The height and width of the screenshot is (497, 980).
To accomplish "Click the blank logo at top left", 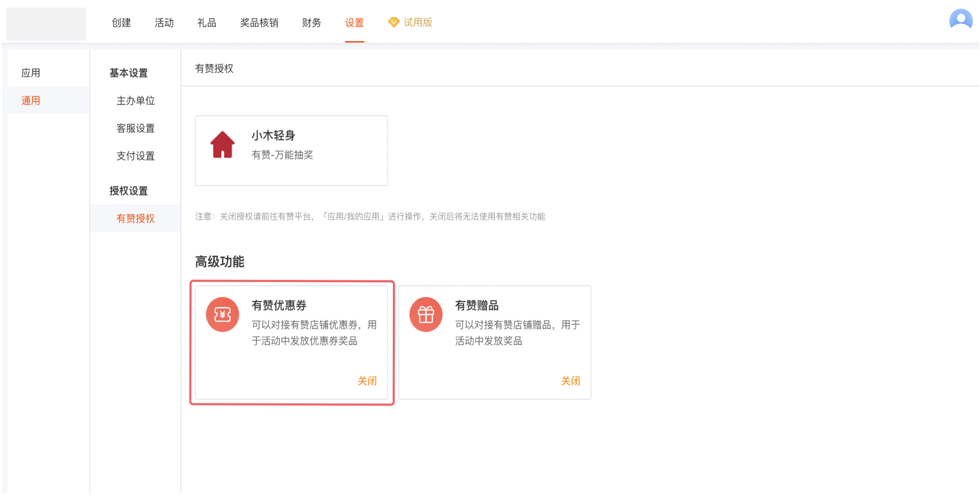I will 46,24.
